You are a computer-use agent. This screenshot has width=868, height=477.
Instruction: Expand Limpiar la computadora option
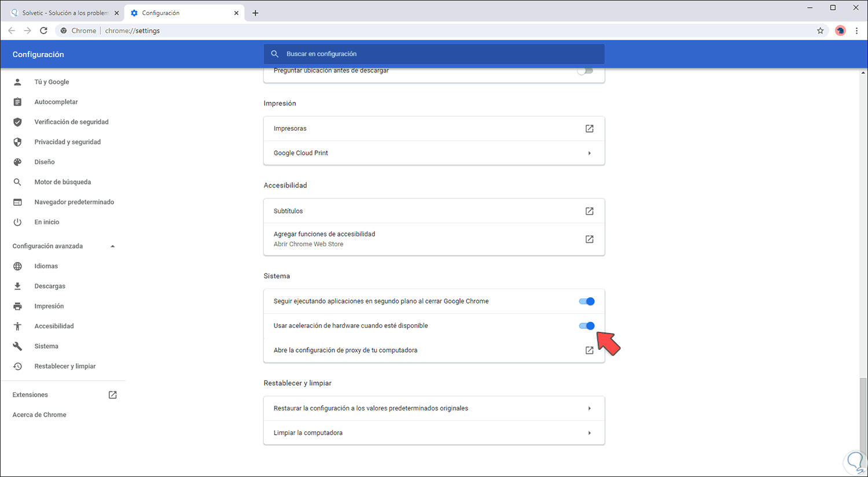pos(589,433)
